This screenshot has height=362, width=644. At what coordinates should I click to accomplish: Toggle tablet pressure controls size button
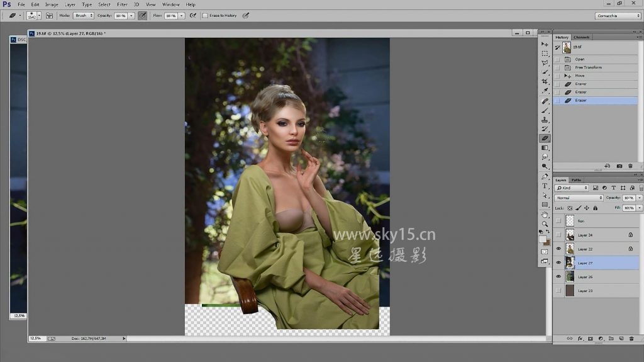[246, 16]
